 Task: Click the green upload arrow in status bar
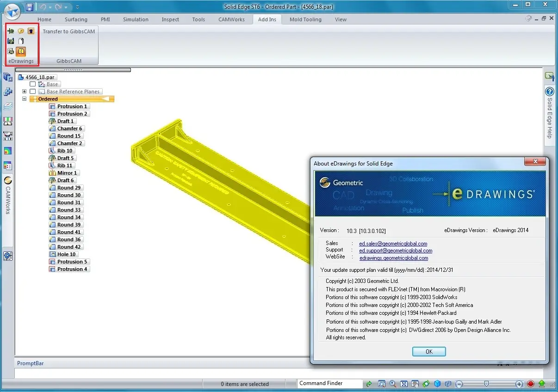click(x=542, y=384)
